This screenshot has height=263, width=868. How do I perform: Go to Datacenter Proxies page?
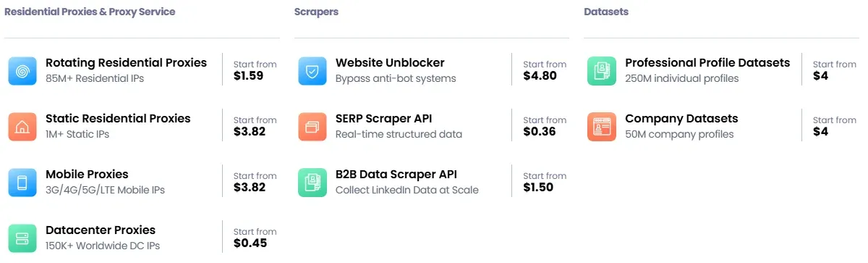coord(101,230)
